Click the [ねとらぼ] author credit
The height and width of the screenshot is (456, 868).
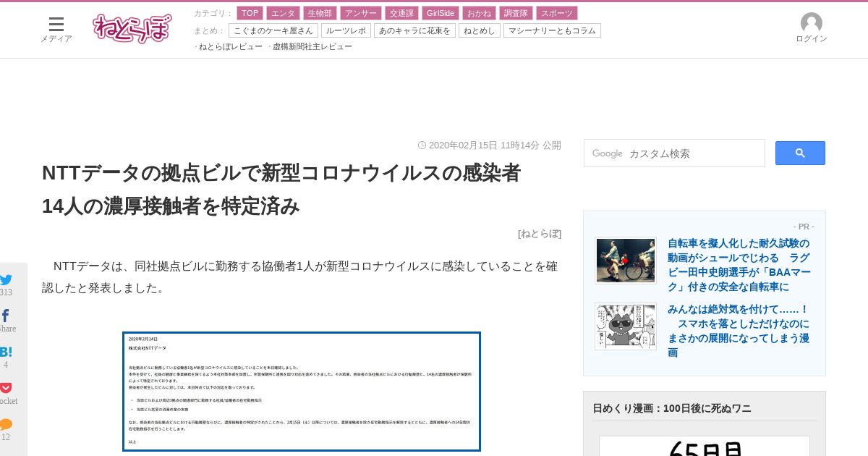[540, 233]
